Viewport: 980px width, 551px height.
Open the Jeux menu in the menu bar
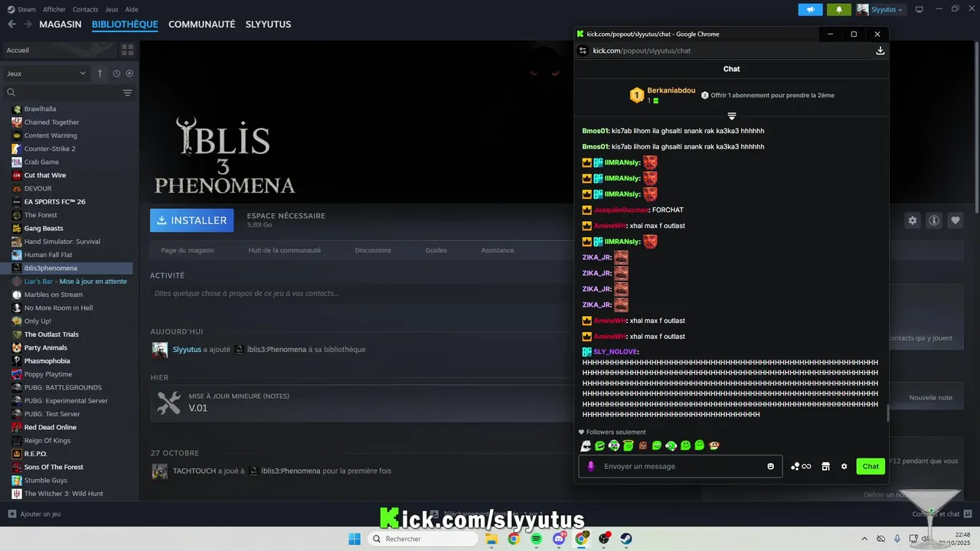tap(112, 9)
